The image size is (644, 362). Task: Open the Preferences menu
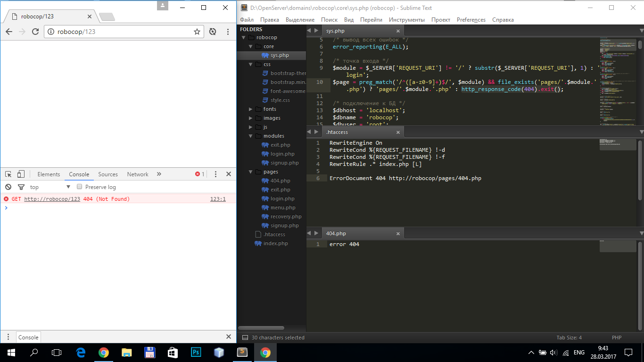tap(471, 20)
